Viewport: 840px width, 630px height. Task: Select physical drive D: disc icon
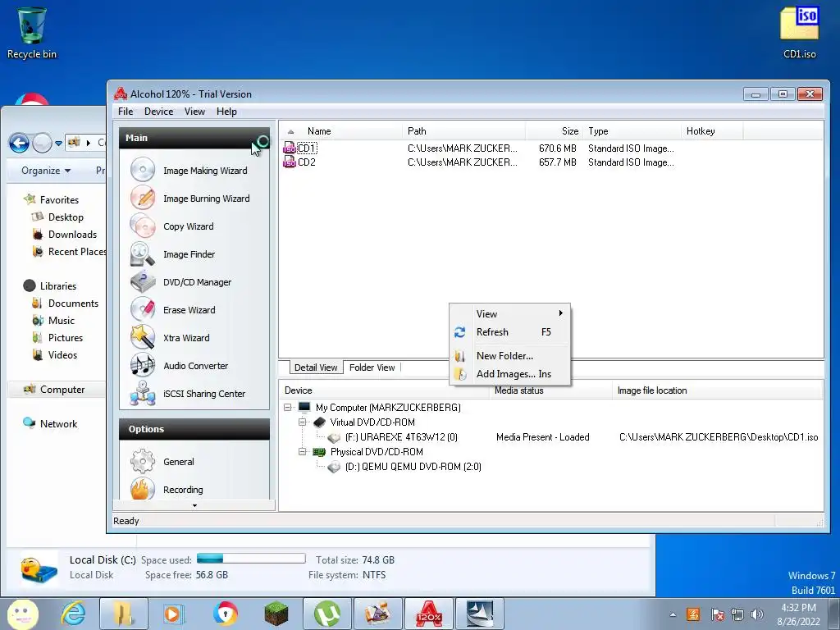pyautogui.click(x=334, y=467)
